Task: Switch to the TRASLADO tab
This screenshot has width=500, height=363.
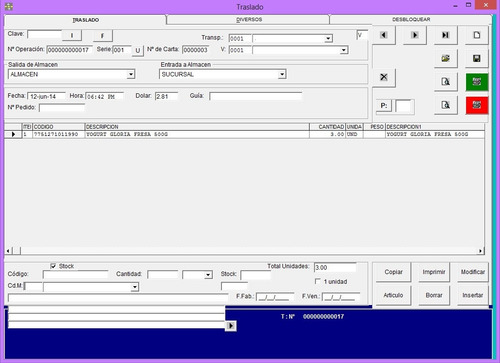Action: point(85,20)
